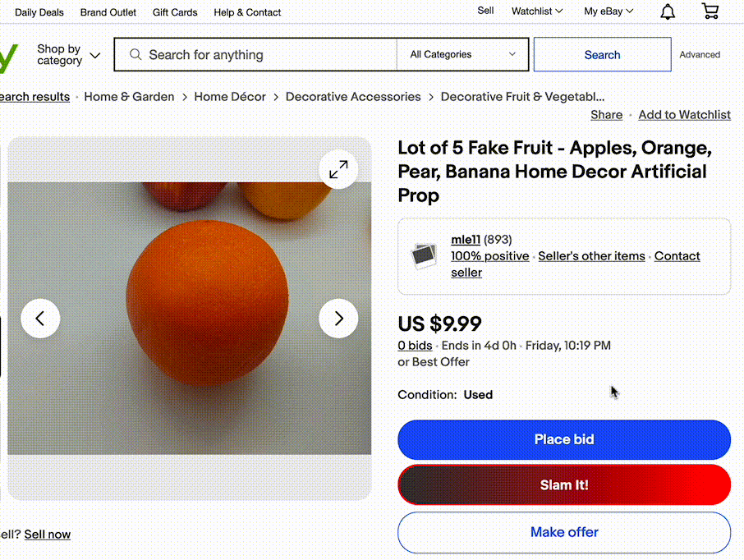
Task: Open Daily Deals from top menu
Action: [39, 12]
